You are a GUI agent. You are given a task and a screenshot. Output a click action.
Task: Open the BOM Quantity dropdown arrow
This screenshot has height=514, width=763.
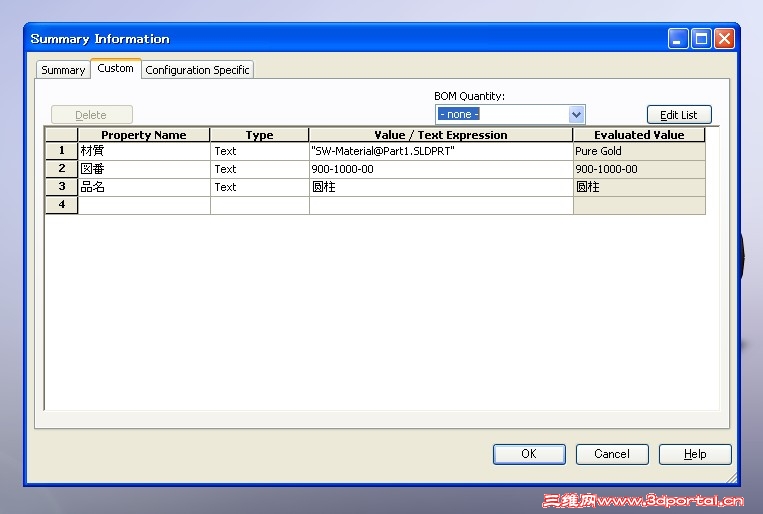(576, 115)
